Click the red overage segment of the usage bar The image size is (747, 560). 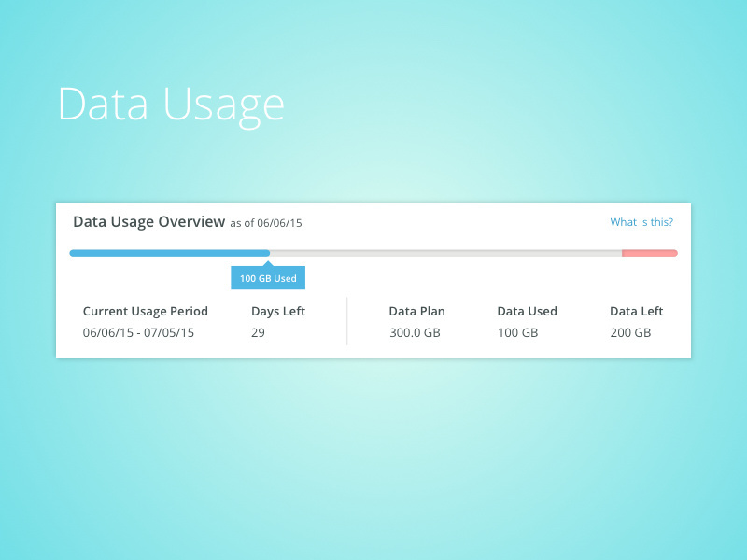pos(649,252)
